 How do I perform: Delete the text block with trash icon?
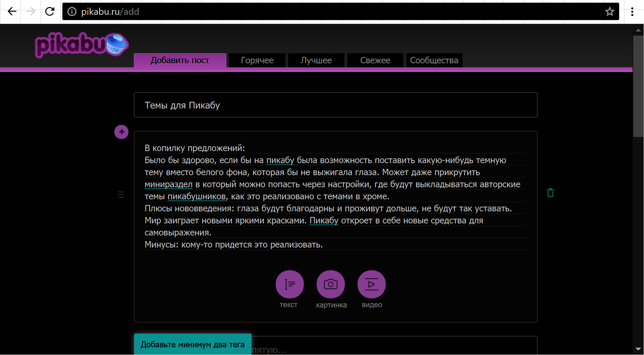click(550, 193)
